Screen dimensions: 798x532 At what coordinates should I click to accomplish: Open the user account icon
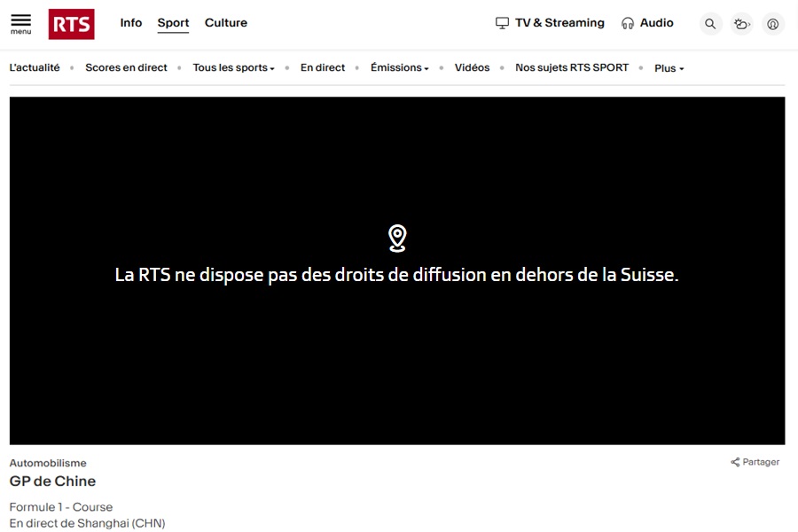(772, 23)
